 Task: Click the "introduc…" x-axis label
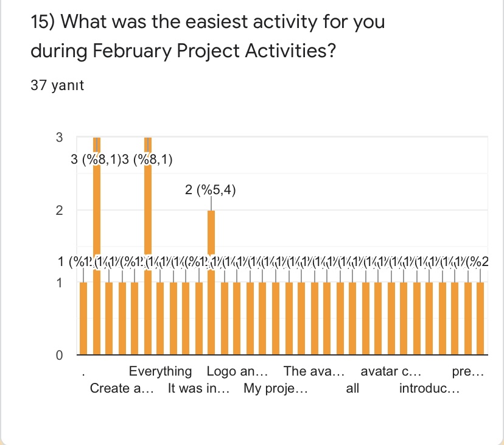click(430, 388)
